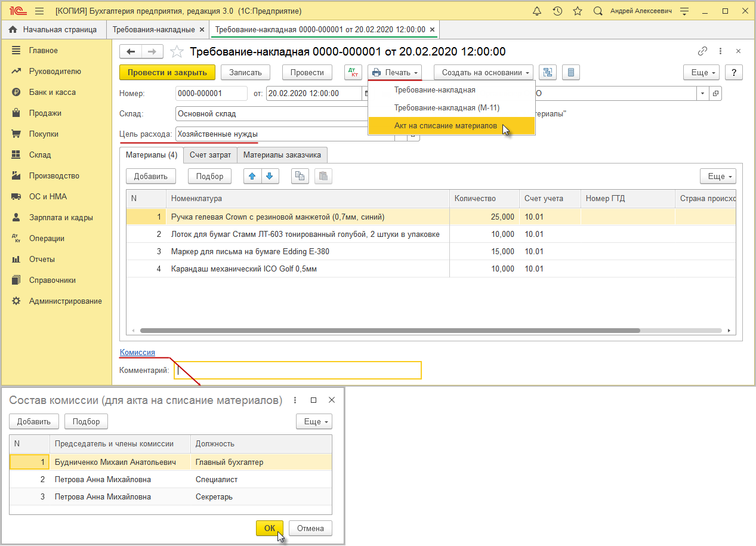756x546 pixels.
Task: Open document structure subordination icon
Action: click(548, 73)
